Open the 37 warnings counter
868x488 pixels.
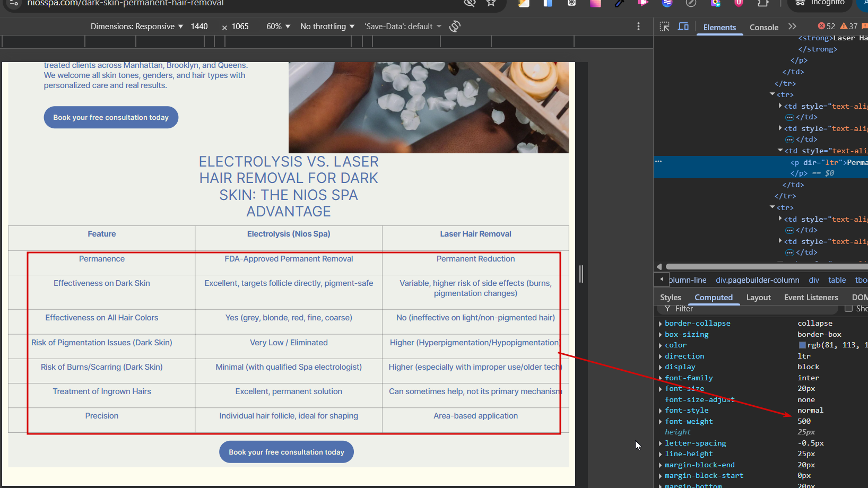849,27
